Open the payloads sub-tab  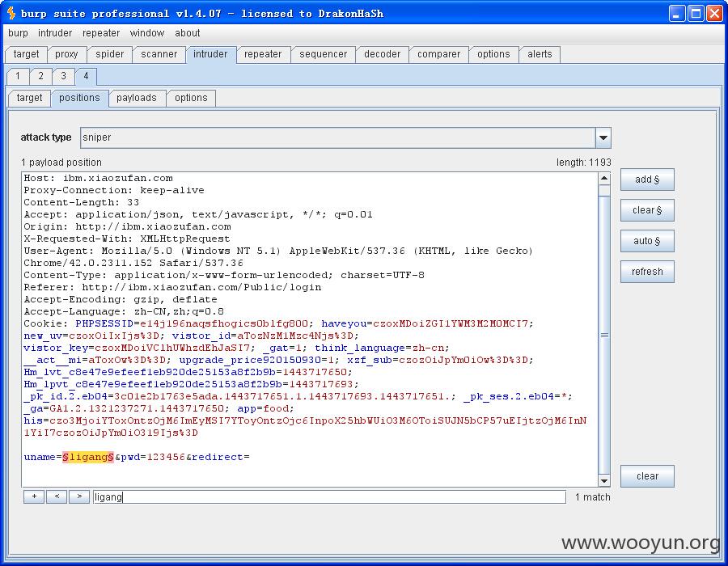coord(137,98)
